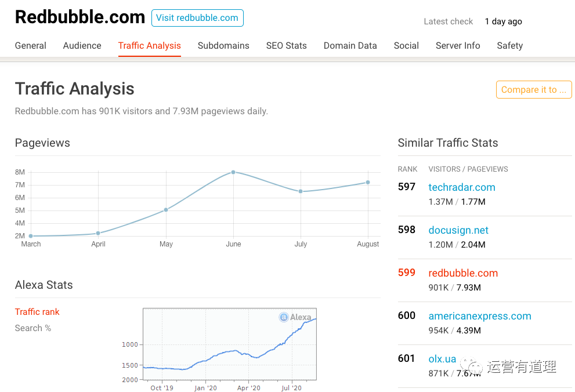Switch to the Social tab

pos(406,46)
